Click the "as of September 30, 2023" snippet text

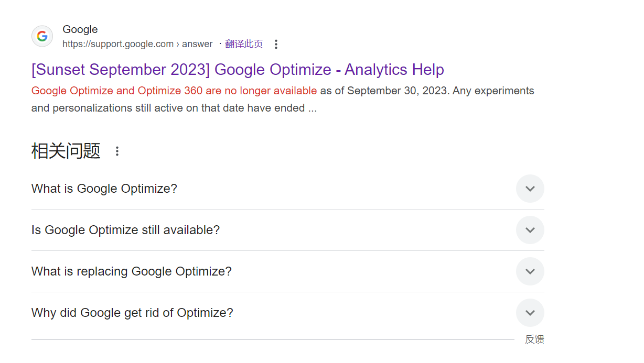(383, 91)
